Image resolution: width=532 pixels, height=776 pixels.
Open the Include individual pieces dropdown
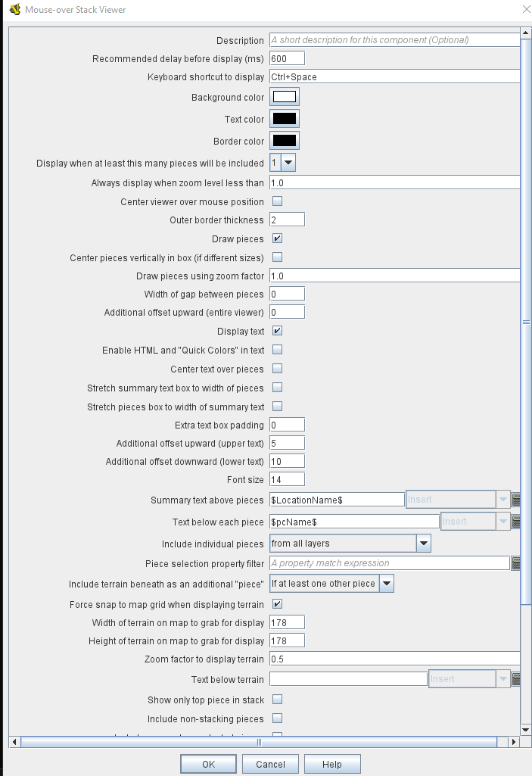423,544
